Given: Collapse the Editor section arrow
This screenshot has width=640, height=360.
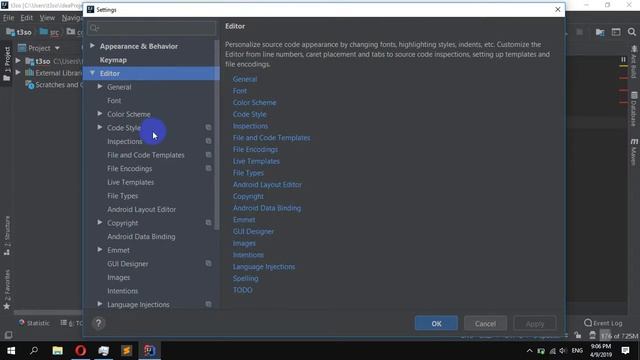Looking at the screenshot, I should coord(92,73).
